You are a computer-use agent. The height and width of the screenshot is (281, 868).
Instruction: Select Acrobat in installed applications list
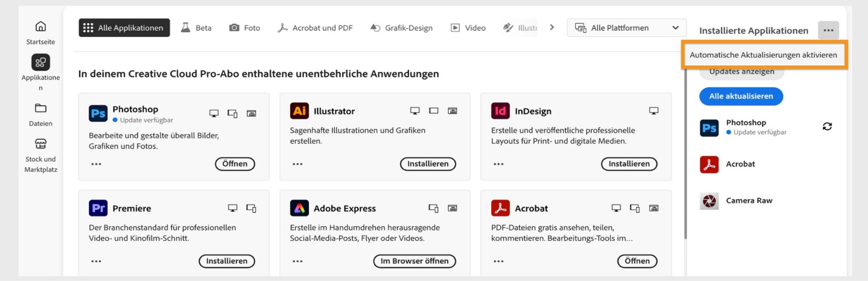728,164
